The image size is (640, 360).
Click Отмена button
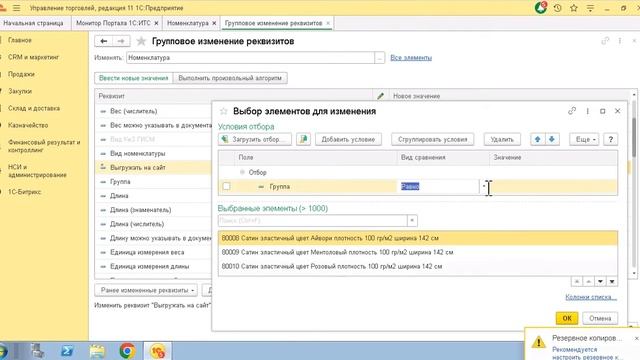click(600, 318)
